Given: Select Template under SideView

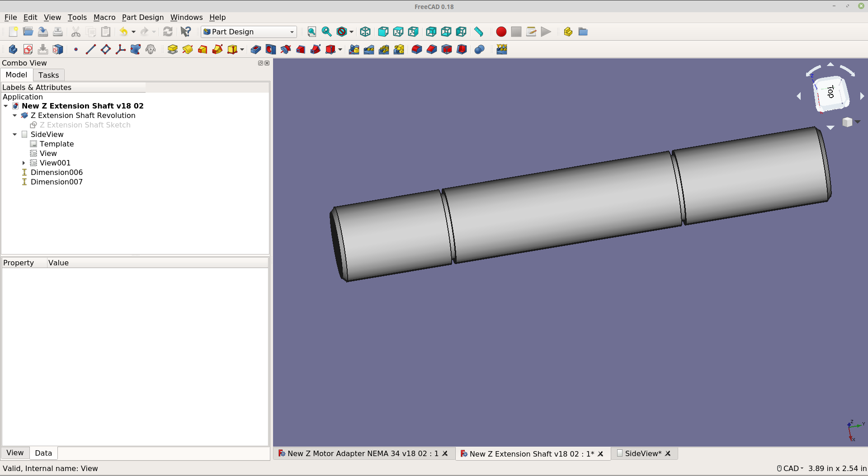Looking at the screenshot, I should (x=57, y=144).
